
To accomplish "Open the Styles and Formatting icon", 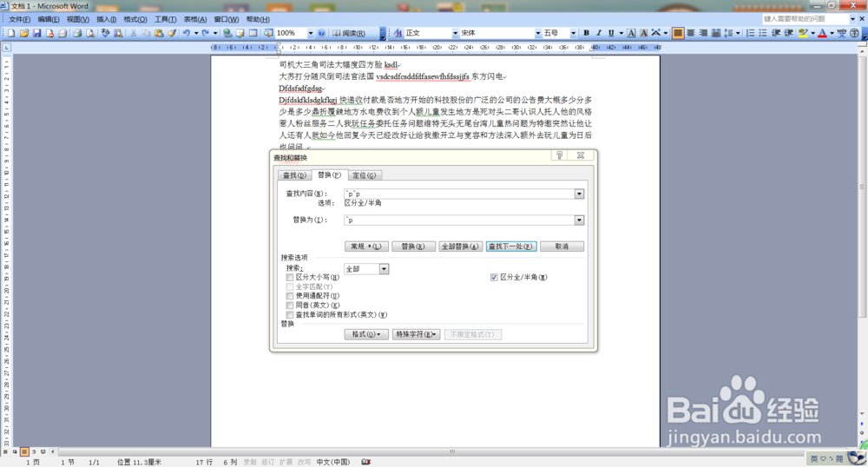I will [x=398, y=33].
